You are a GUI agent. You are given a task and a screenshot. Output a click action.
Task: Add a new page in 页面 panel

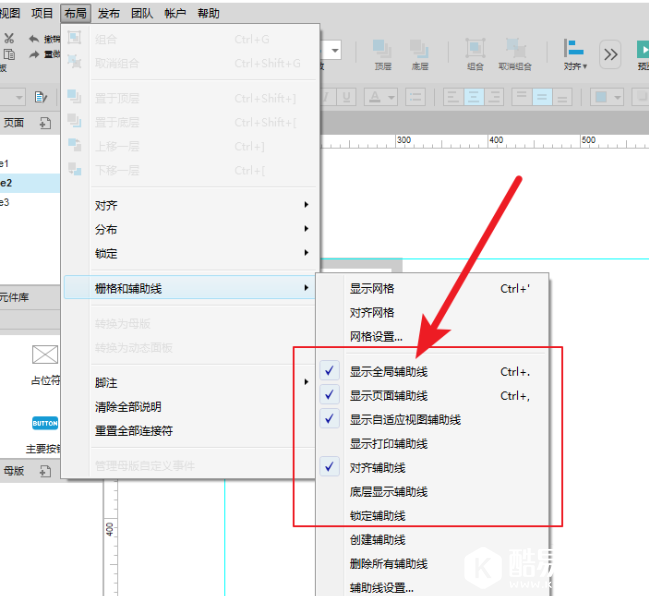(45, 123)
